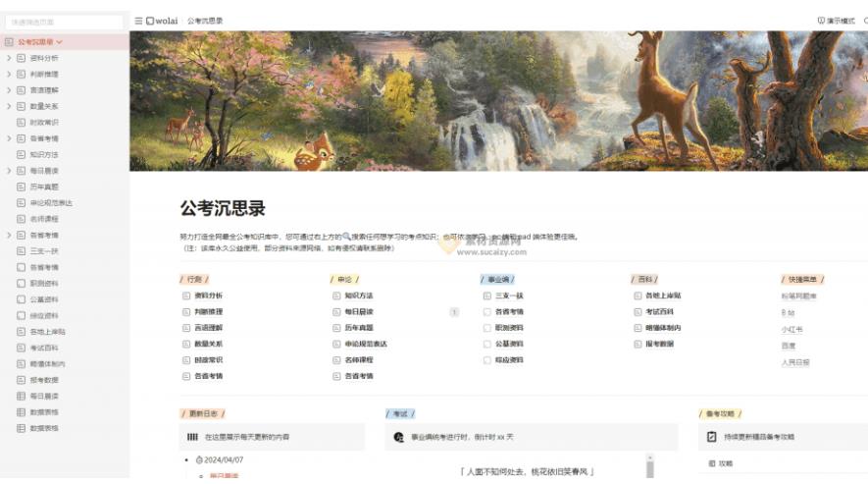Open 申论规范表达 link under 申论 heading
Image resolution: width=868 pixels, height=484 pixels.
pos(366,345)
